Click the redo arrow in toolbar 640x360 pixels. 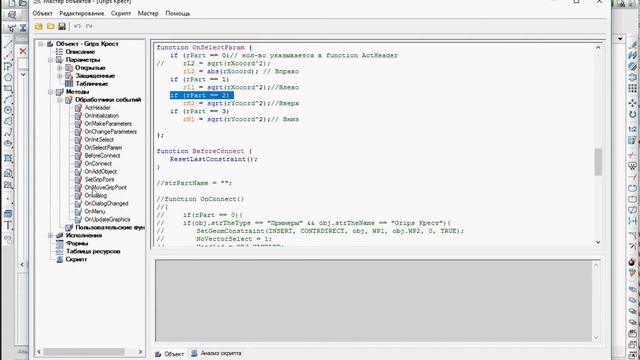[89, 27]
